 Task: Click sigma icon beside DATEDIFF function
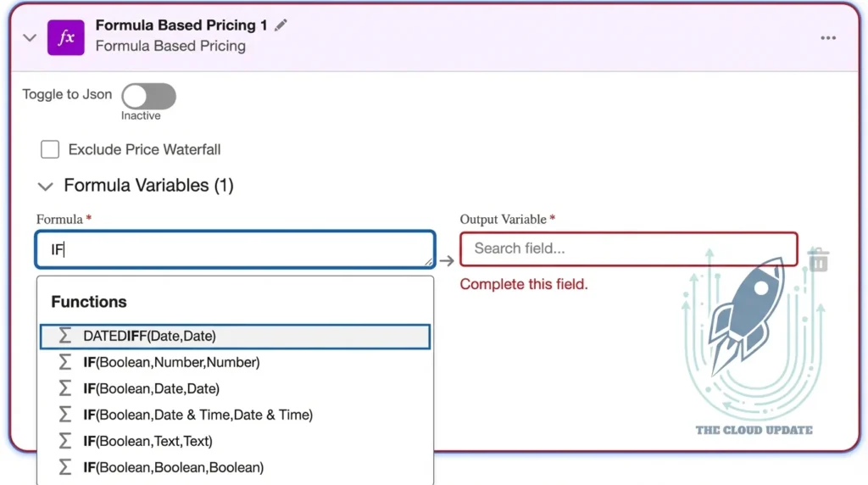pyautogui.click(x=65, y=336)
